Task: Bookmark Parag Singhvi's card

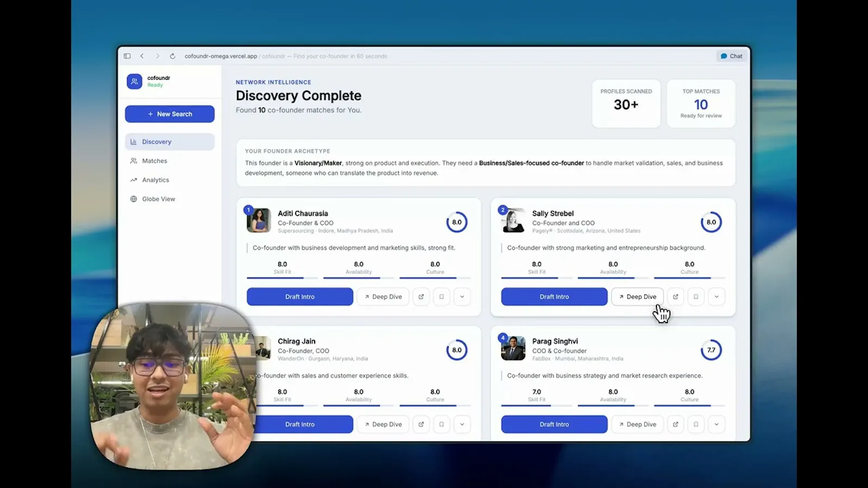Action: (x=696, y=424)
